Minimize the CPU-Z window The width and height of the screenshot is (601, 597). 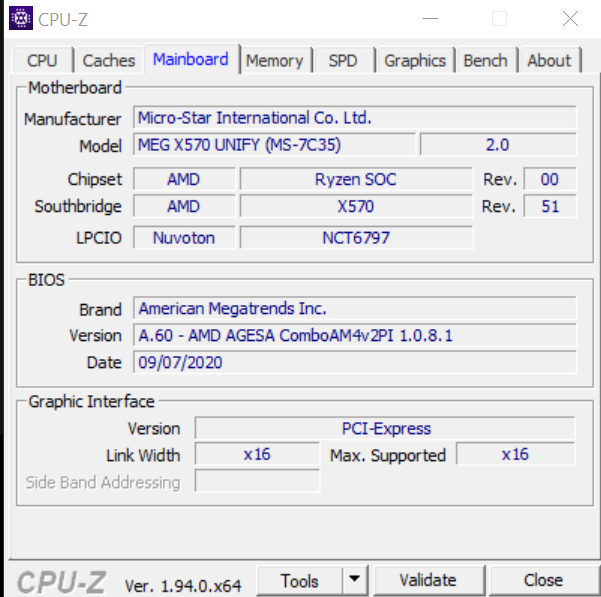pyautogui.click(x=430, y=18)
